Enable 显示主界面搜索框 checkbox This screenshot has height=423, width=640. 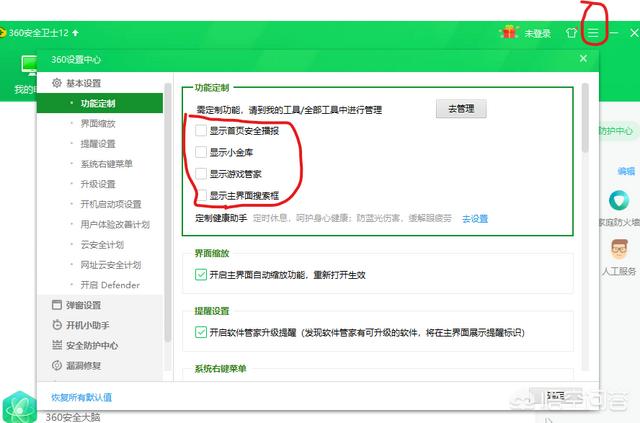201,195
